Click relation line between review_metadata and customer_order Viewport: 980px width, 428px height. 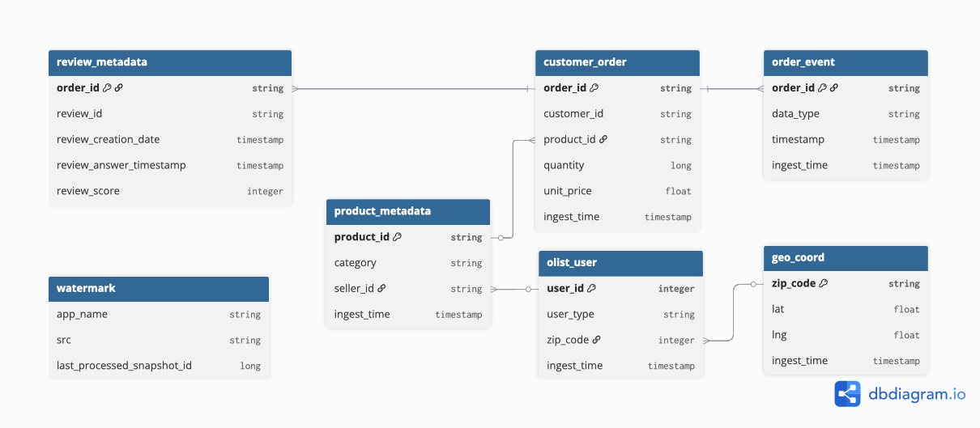click(413, 88)
